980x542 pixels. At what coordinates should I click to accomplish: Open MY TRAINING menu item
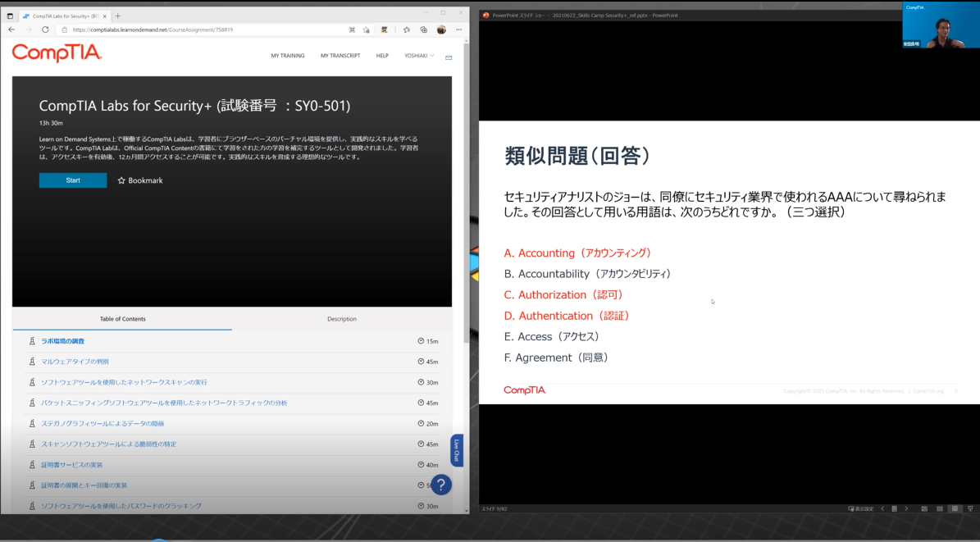tap(288, 56)
